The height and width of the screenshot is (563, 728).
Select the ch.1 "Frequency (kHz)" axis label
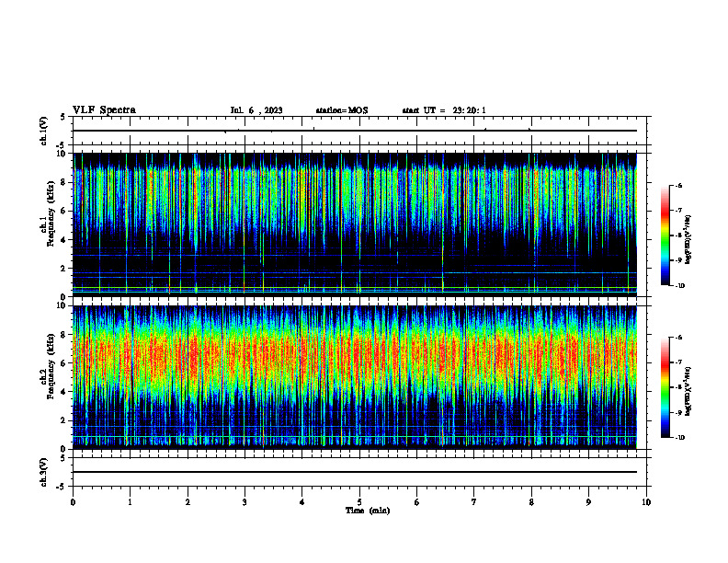(51, 213)
